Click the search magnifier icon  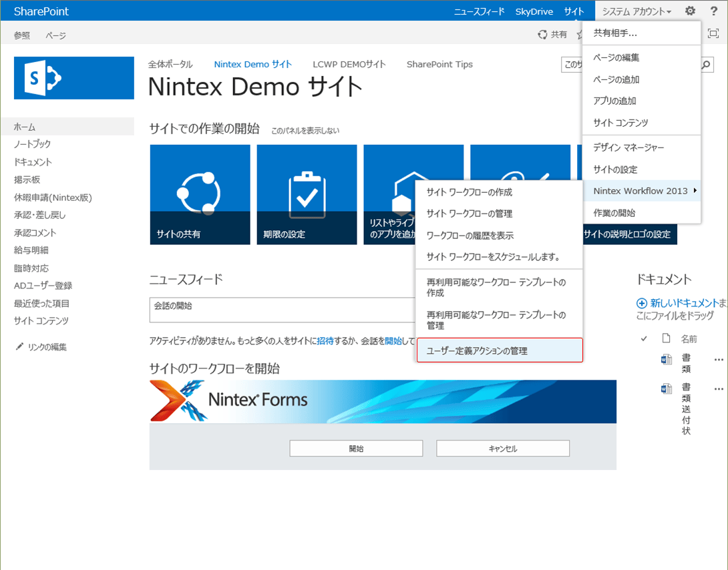(706, 65)
